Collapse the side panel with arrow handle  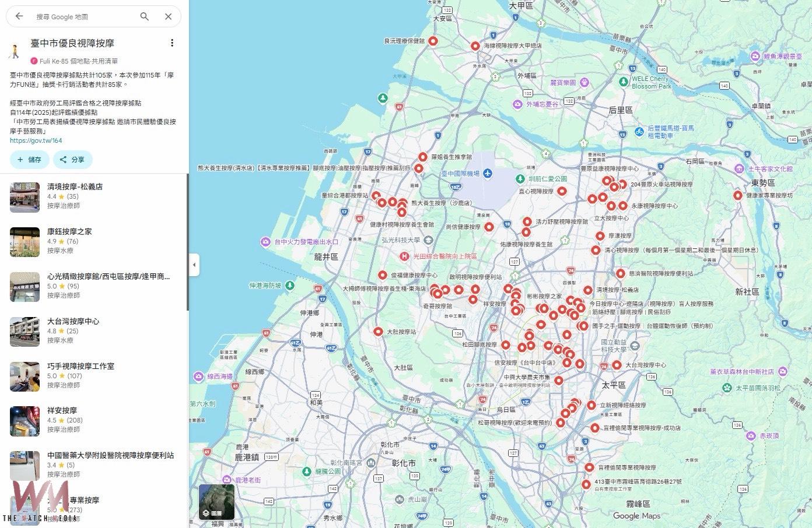click(x=194, y=265)
